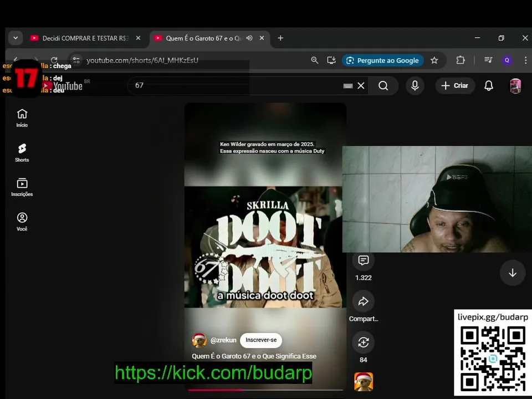Go to next short with down arrow
Image resolution: width=532 pixels, height=399 pixels.
(513, 273)
